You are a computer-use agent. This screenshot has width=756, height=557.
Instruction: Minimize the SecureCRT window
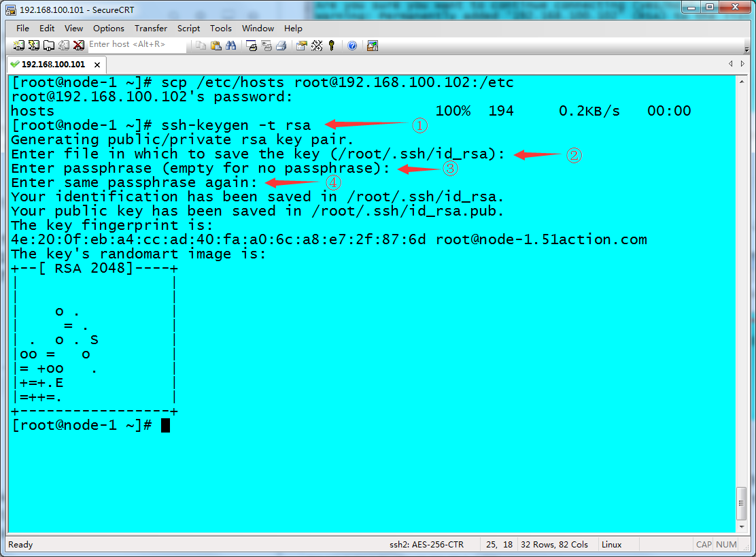(x=691, y=7)
